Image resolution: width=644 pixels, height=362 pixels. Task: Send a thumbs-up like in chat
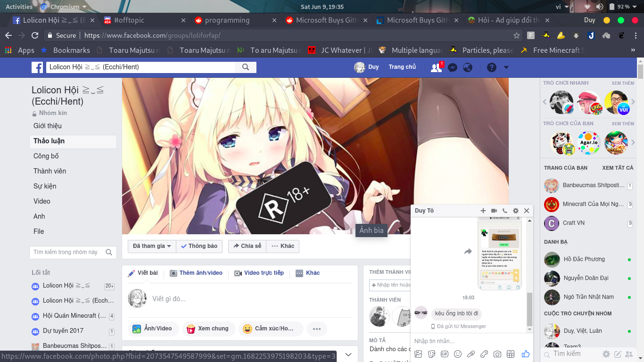pos(525,354)
